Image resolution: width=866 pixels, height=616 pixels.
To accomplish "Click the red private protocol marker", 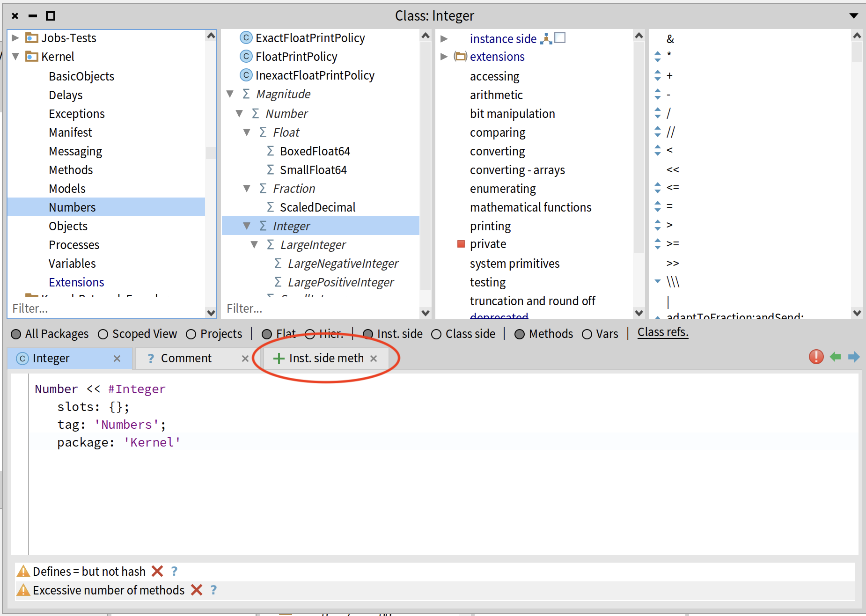I will click(x=461, y=244).
